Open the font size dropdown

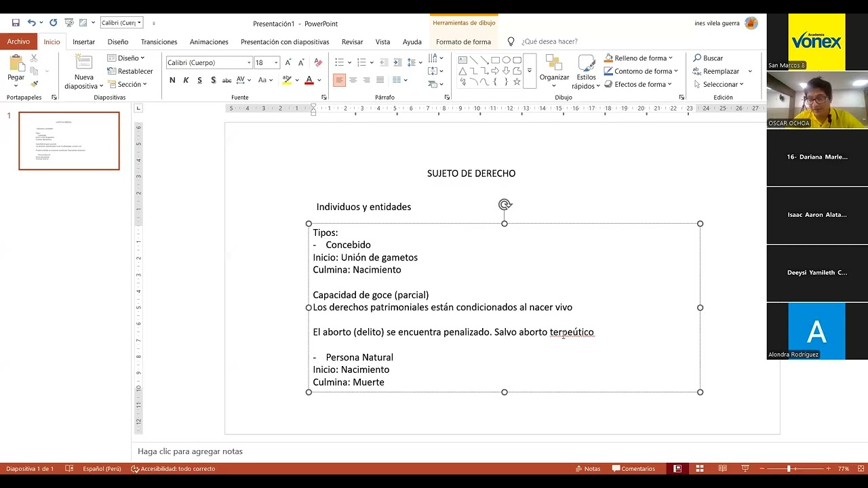pyautogui.click(x=276, y=62)
